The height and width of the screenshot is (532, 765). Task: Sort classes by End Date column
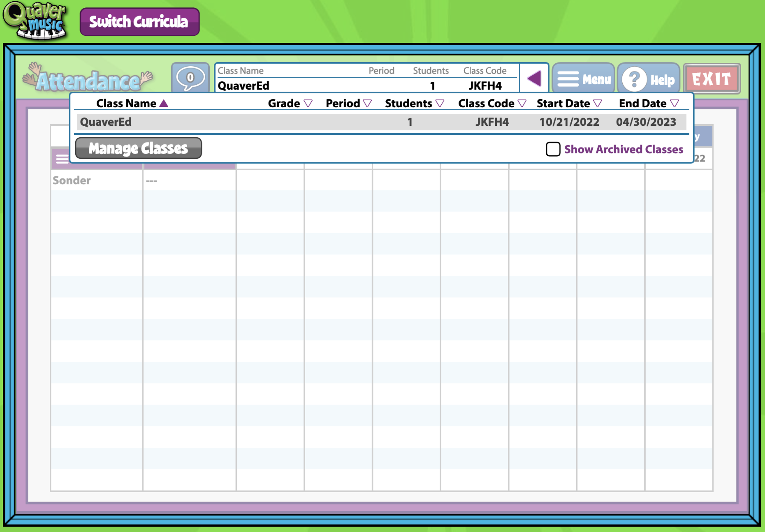pyautogui.click(x=649, y=103)
